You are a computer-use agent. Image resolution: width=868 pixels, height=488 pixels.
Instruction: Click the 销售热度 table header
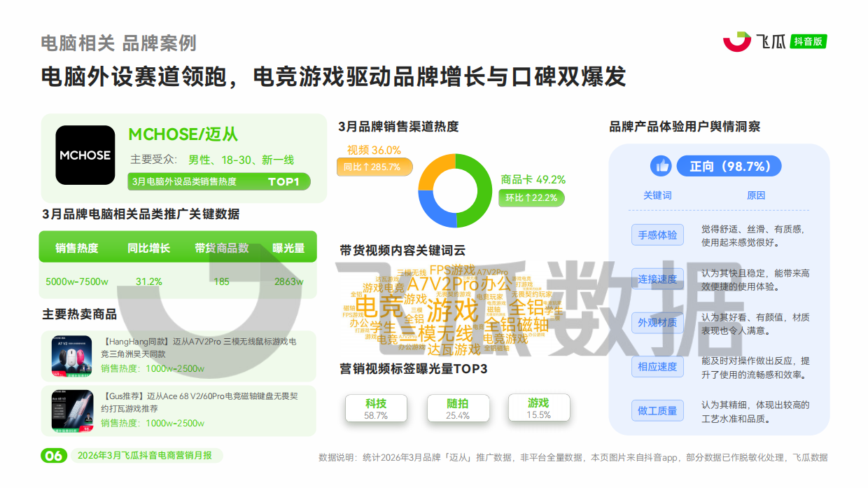[x=77, y=248]
